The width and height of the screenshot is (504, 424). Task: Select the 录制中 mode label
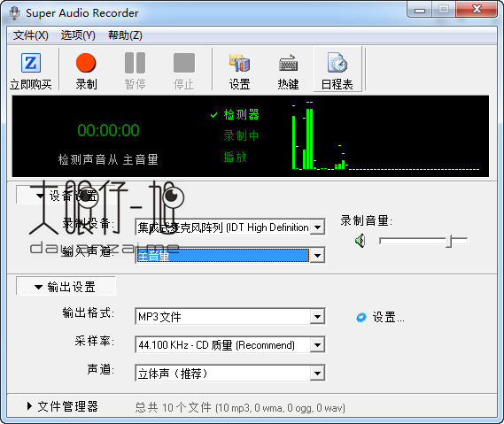point(241,135)
